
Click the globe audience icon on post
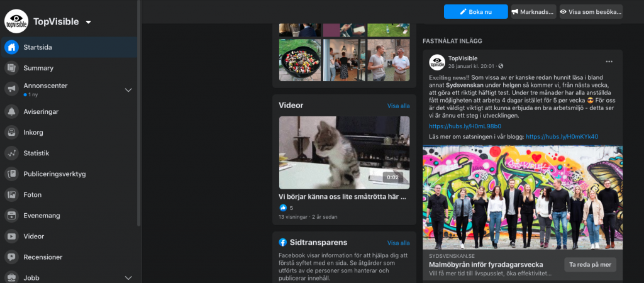[501, 66]
